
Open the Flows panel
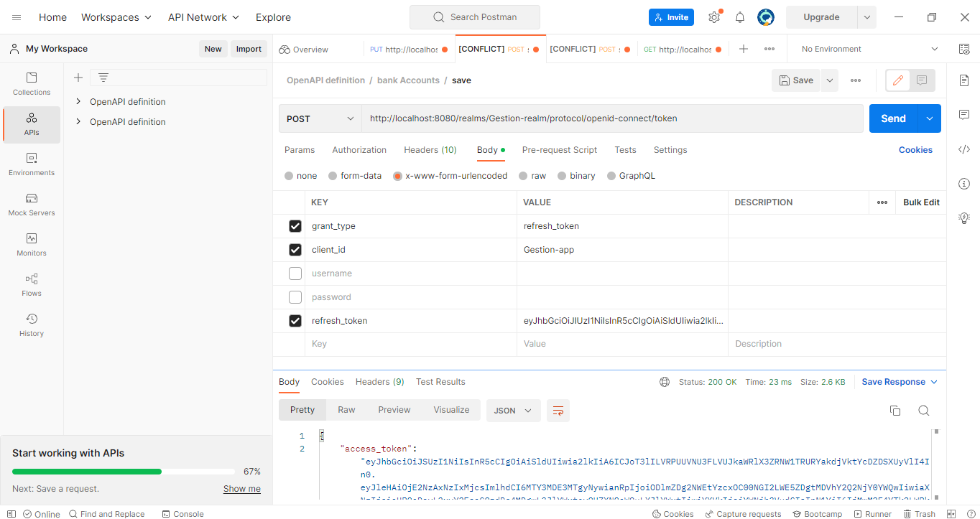[x=31, y=284]
